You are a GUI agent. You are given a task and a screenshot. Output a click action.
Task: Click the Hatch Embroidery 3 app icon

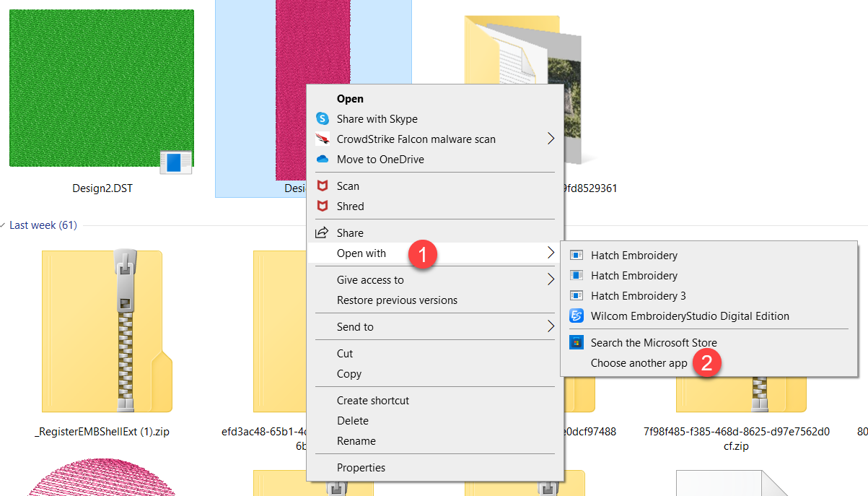[x=577, y=296]
